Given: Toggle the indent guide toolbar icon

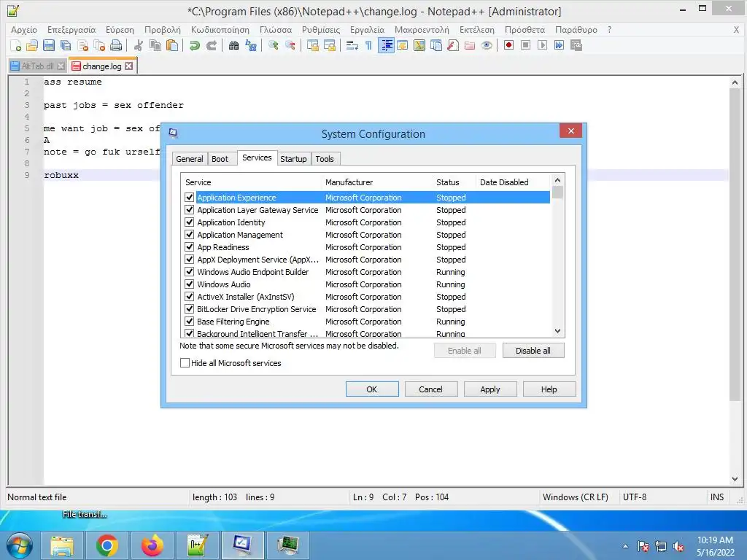Looking at the screenshot, I should click(x=386, y=45).
